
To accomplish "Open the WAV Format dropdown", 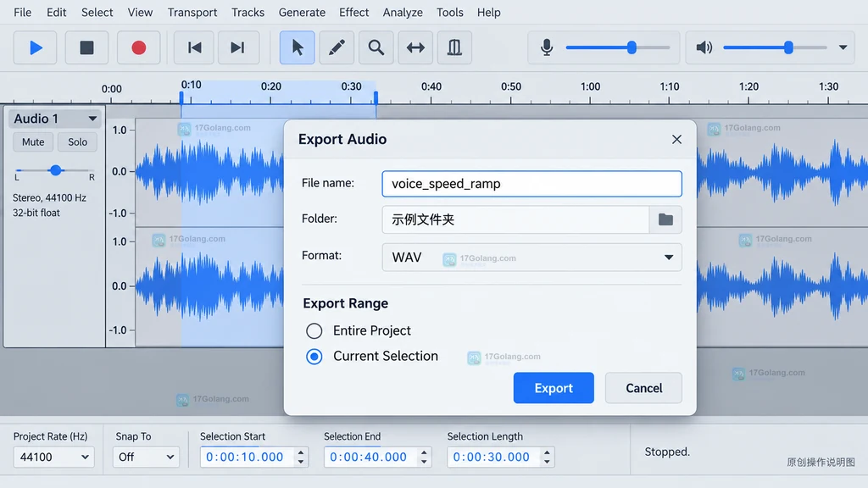I will coord(531,258).
